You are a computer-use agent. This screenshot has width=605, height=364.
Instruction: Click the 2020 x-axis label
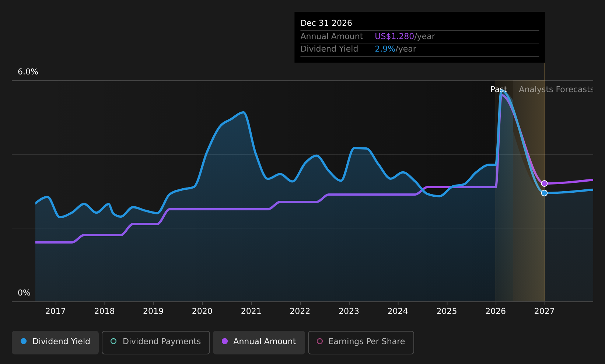click(202, 311)
